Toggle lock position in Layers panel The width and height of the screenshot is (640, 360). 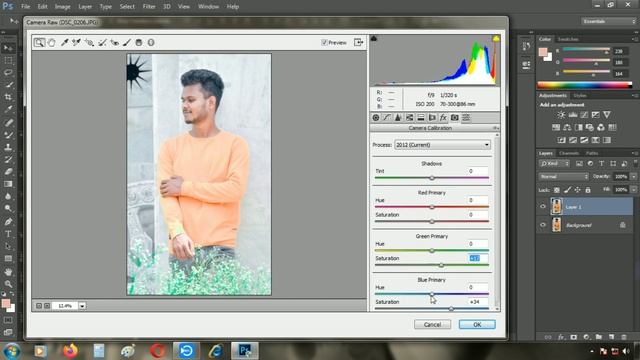coord(578,190)
